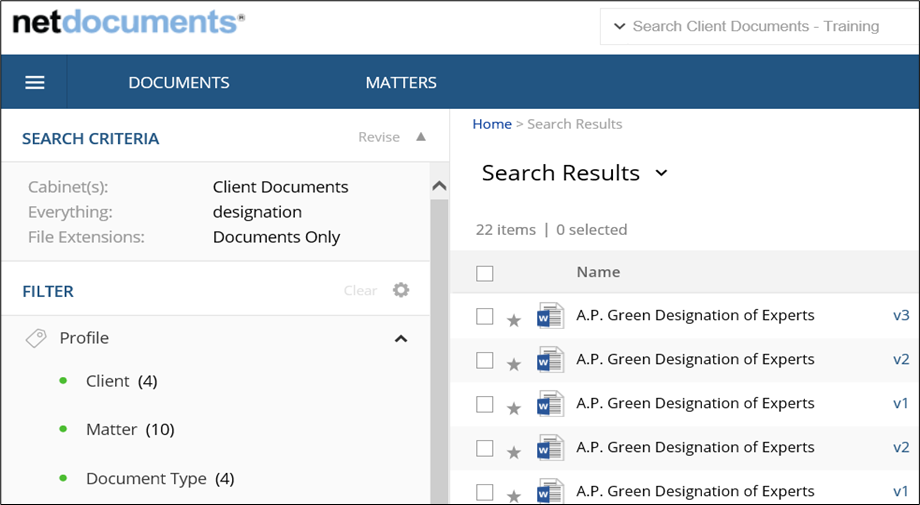Viewport: 920px width, 505px height.
Task: Favorite the second document with the star
Action: [514, 364]
